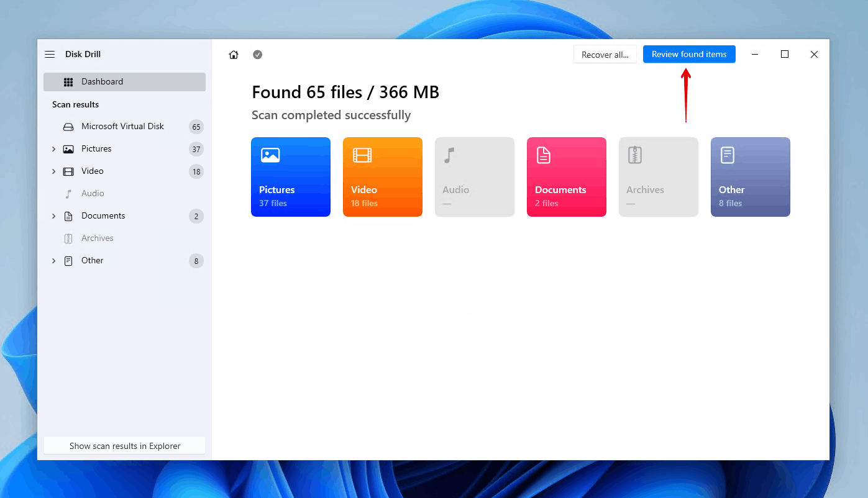Viewport: 868px width, 498px height.
Task: Click the Other count badge 8
Action: tap(196, 261)
